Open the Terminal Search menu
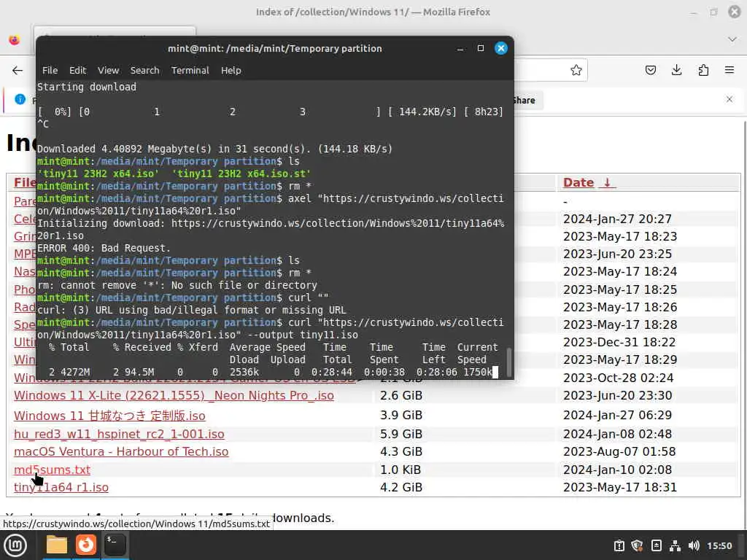The width and height of the screenshot is (747, 560). [x=145, y=71]
